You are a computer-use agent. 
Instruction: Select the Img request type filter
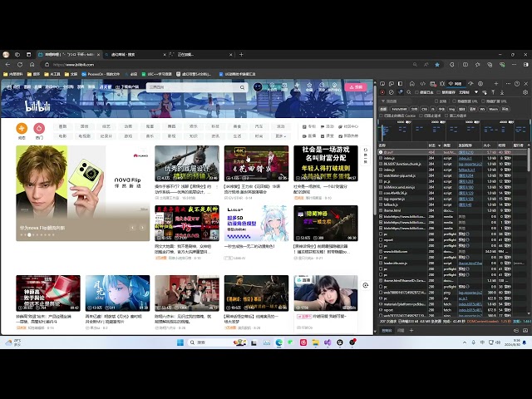[452, 109]
